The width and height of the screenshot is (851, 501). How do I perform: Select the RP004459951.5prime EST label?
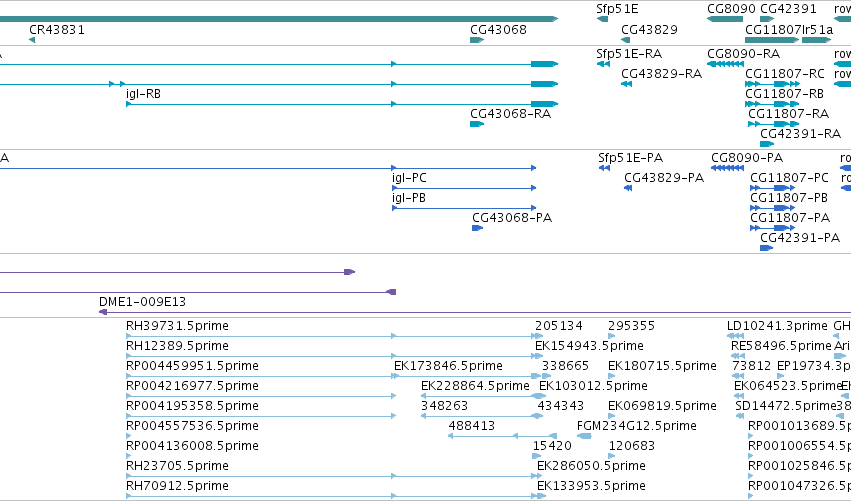(192, 366)
